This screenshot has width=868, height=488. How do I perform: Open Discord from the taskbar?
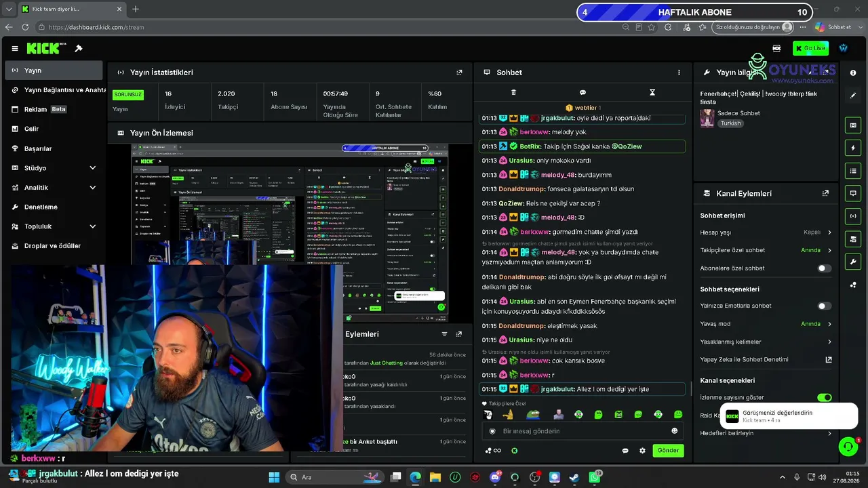[495, 477]
